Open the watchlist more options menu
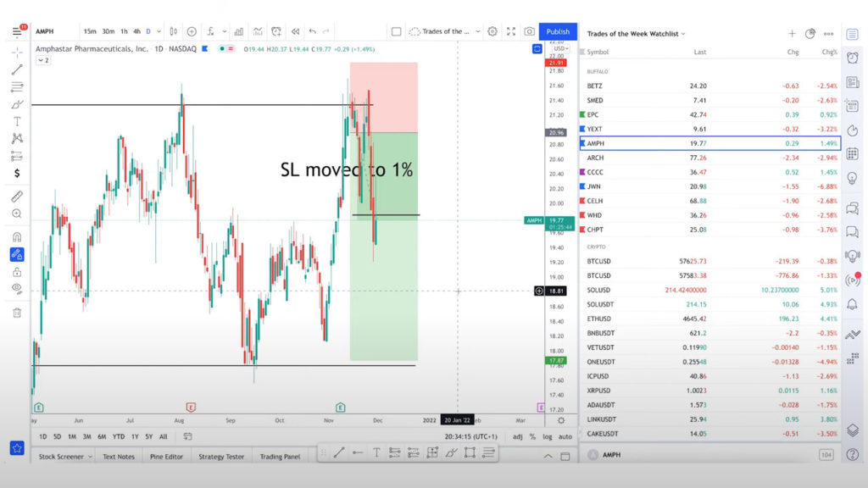 pyautogui.click(x=829, y=34)
